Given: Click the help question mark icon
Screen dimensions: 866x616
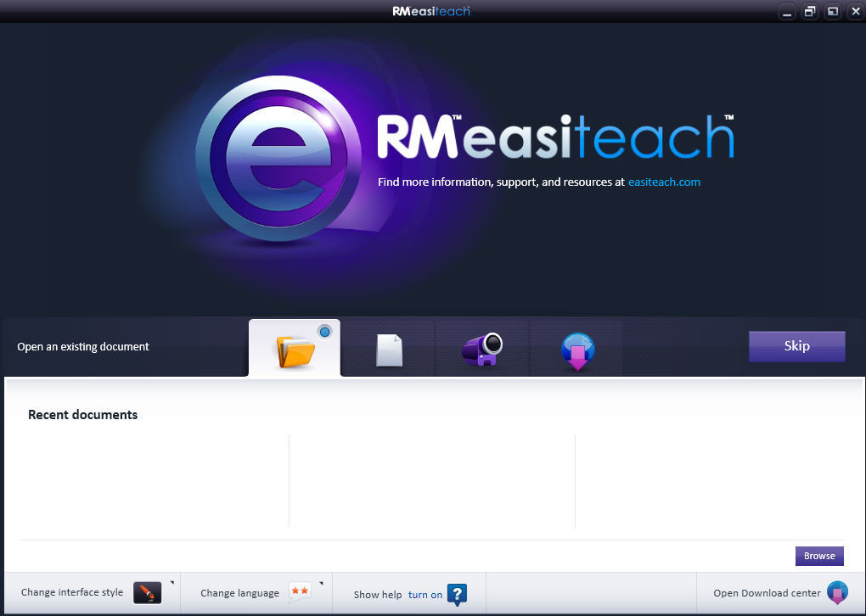Looking at the screenshot, I should [x=457, y=595].
